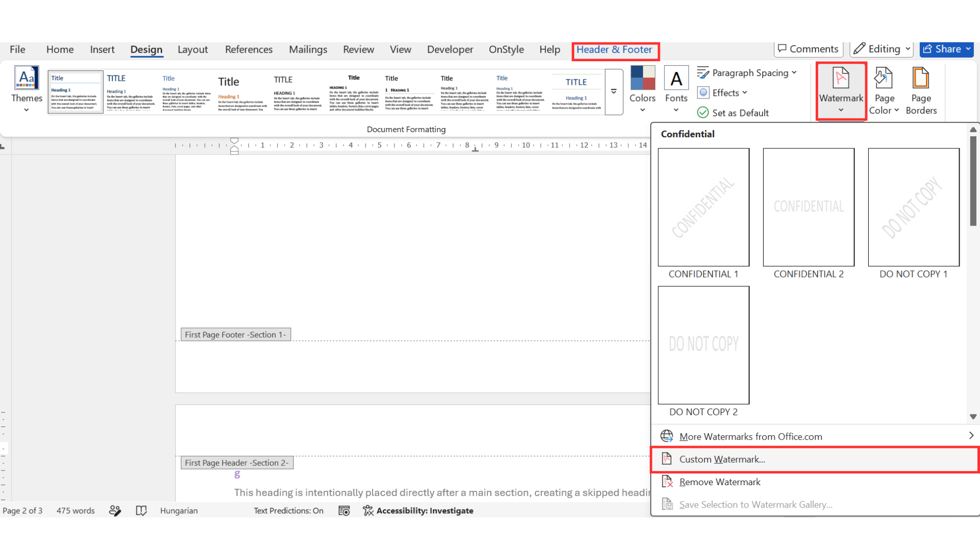Click Text Predictions: On in status bar
Viewport: 980px width, 551px height.
click(288, 511)
